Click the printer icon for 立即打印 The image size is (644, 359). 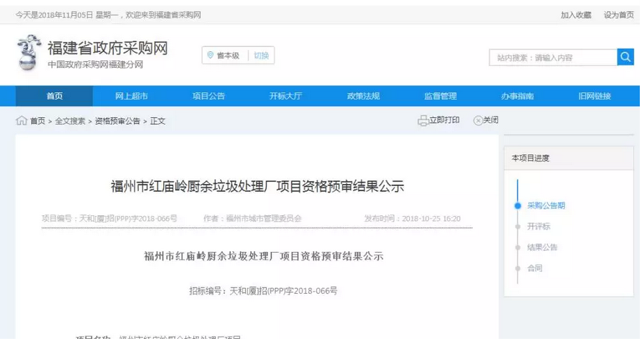pos(422,121)
